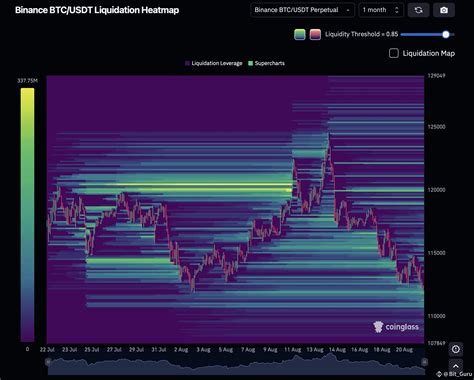The image size is (474, 380).
Task: Click the Liquidity Threshold slider handle
Action: (x=446, y=34)
